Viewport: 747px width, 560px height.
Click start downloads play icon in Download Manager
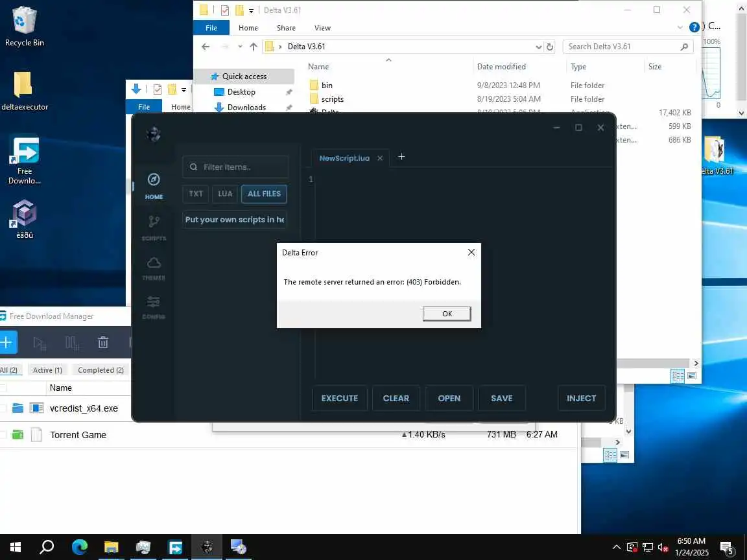pyautogui.click(x=40, y=342)
